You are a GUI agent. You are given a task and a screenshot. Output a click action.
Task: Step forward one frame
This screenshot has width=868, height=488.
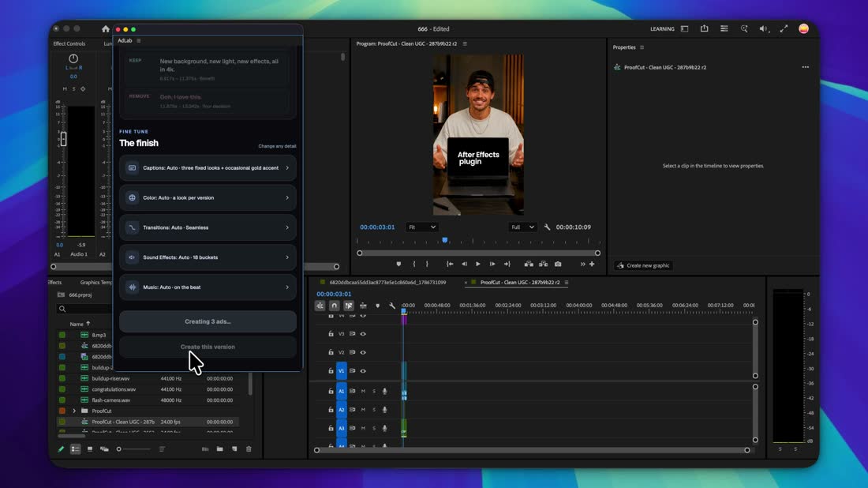[492, 265]
